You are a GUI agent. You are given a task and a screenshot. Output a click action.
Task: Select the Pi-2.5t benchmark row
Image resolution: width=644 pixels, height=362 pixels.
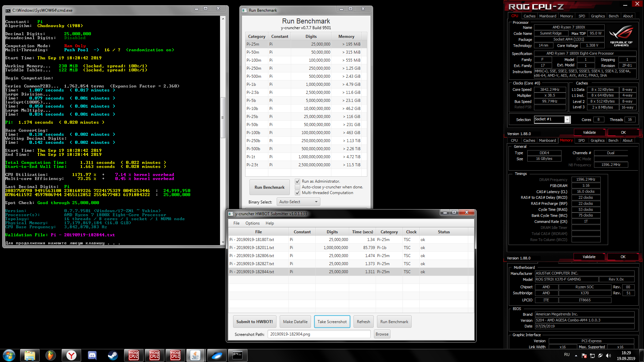306,165
